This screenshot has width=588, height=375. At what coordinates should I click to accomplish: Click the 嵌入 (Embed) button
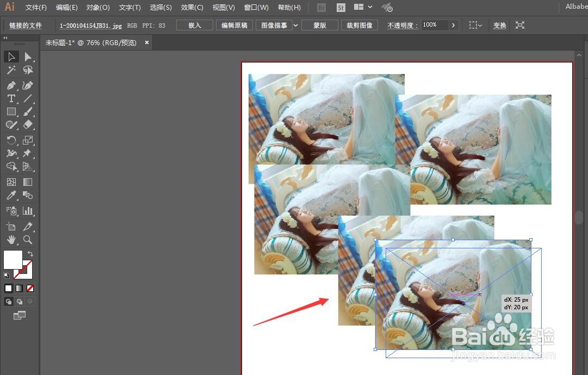coord(194,25)
